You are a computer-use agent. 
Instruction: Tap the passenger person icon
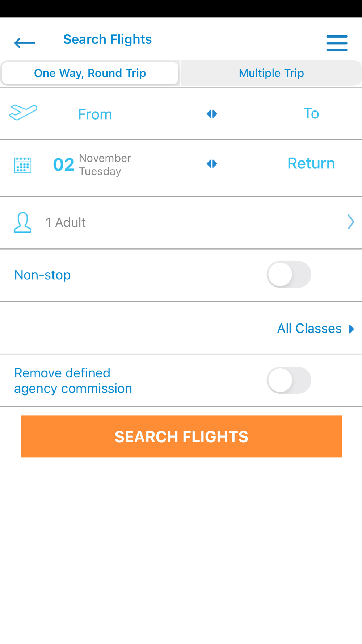coord(23,222)
